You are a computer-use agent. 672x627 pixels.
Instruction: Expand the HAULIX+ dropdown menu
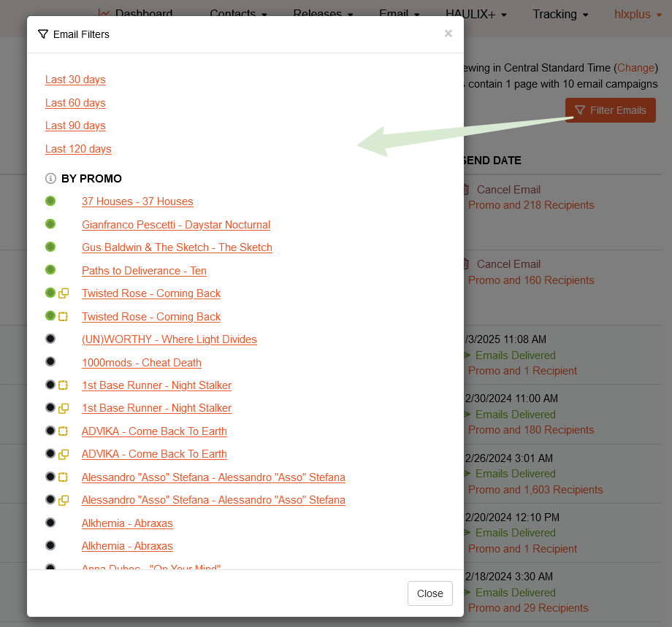pos(476,14)
